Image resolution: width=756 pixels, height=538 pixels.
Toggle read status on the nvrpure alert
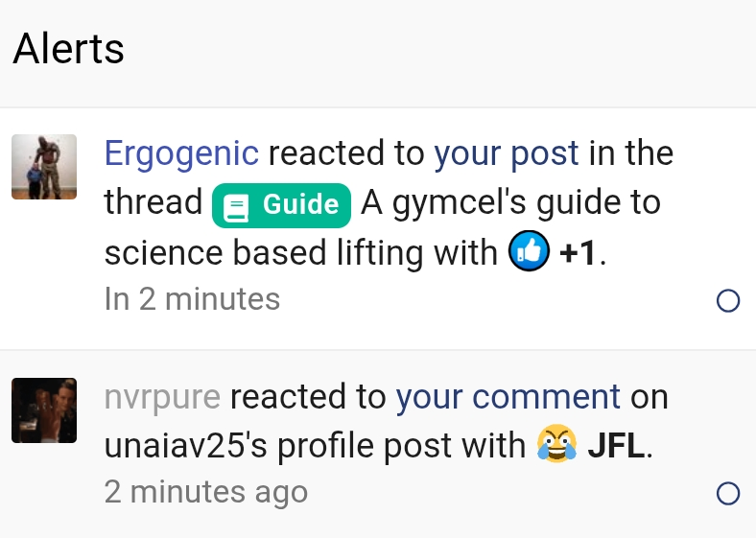coord(728,494)
